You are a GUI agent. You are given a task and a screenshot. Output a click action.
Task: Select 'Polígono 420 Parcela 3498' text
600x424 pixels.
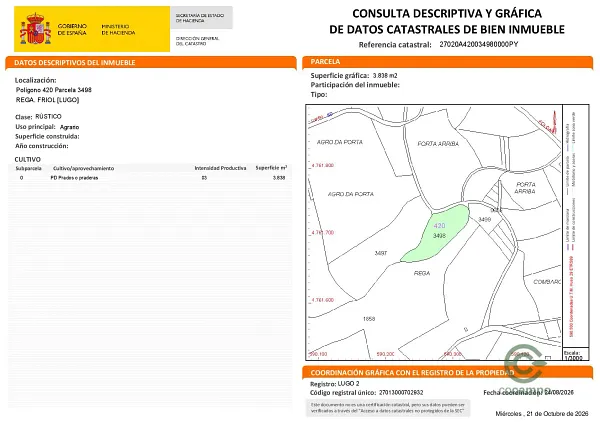(54, 90)
